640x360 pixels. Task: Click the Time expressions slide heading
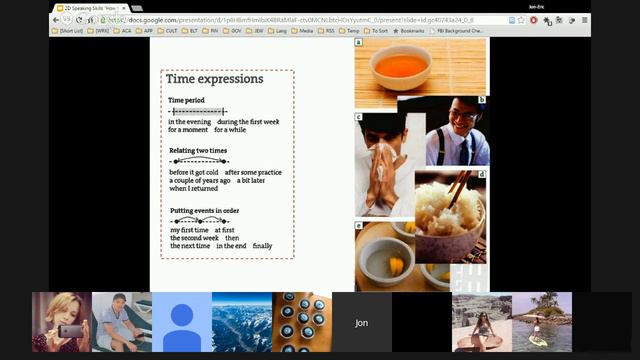[215, 79]
